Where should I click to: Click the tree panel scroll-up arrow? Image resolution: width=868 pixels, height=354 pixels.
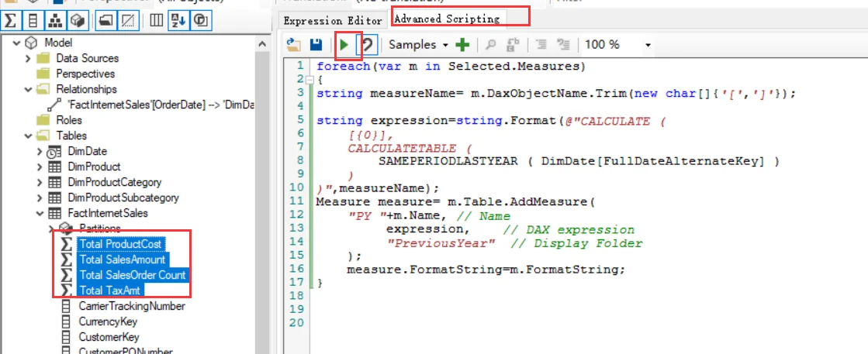pyautogui.click(x=262, y=43)
